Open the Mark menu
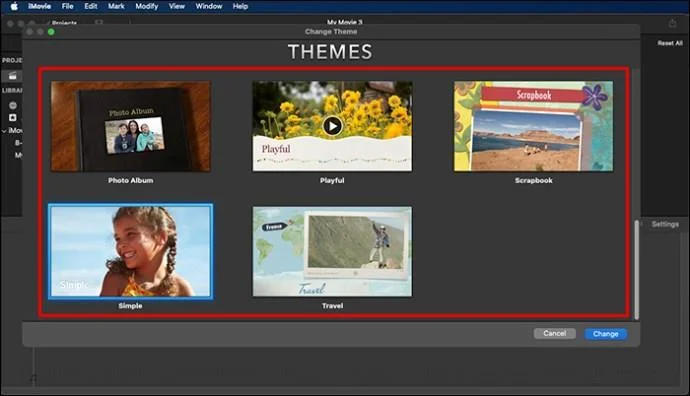This screenshot has width=690, height=396. coord(116,6)
